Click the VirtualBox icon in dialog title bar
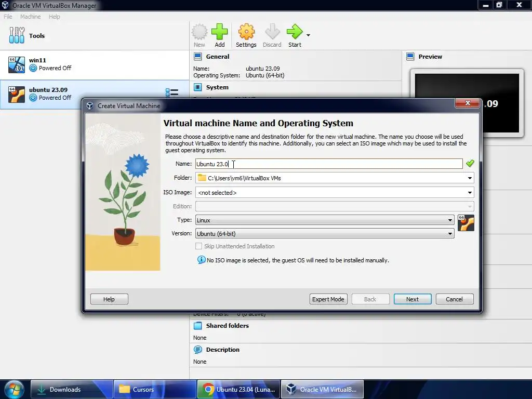Viewport: 532px width, 399px height. tap(90, 106)
